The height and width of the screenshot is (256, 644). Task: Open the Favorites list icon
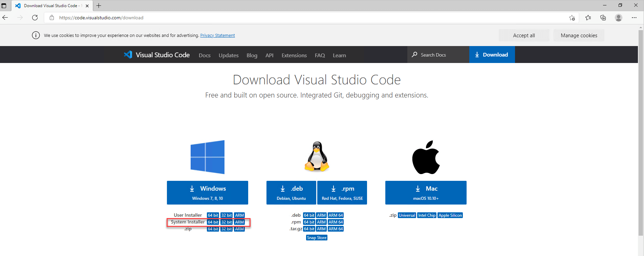(x=588, y=18)
